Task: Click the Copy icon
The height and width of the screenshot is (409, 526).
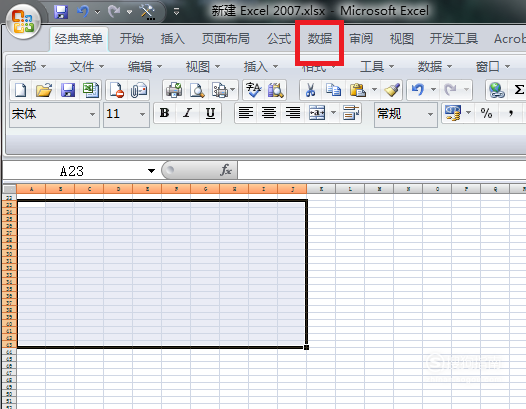Action: pos(333,90)
